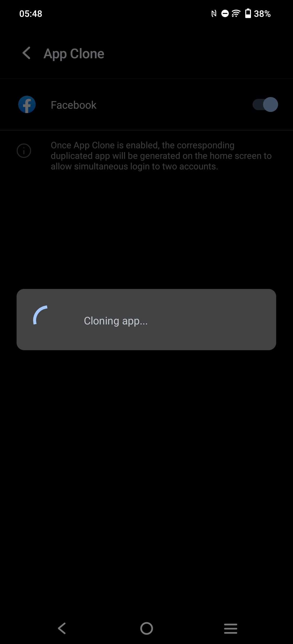Tap the App Clone description paragraph
The height and width of the screenshot is (644, 293).
tap(161, 156)
